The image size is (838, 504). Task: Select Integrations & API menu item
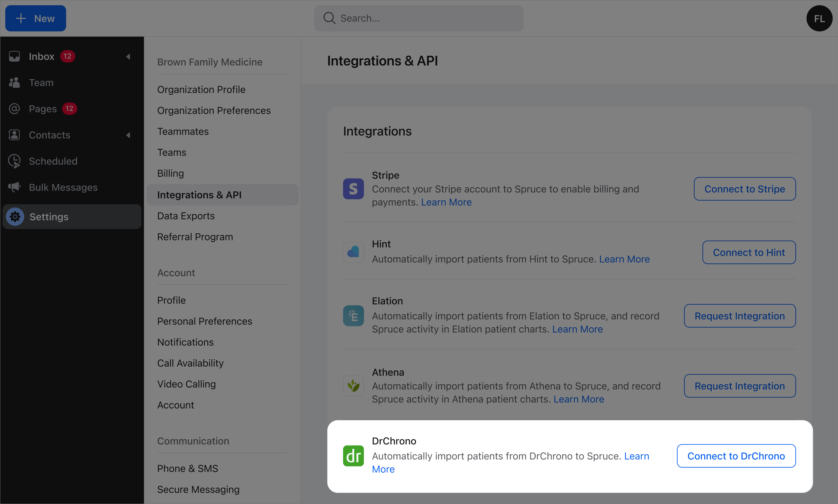coord(222,195)
